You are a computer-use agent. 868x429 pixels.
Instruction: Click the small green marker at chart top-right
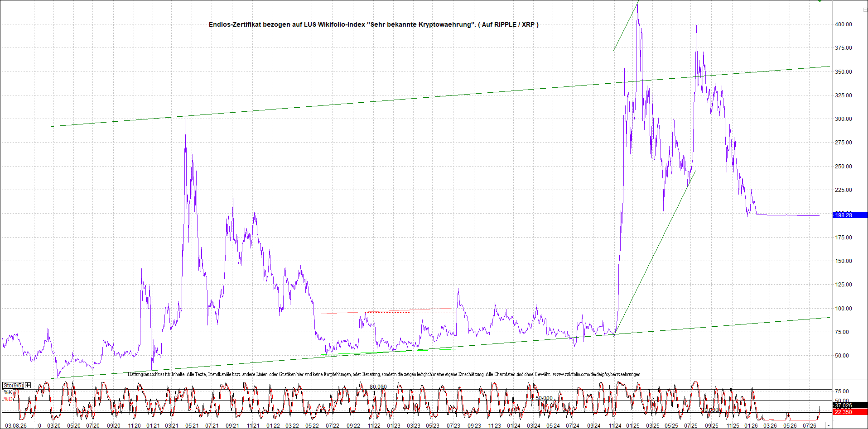coord(820,1)
